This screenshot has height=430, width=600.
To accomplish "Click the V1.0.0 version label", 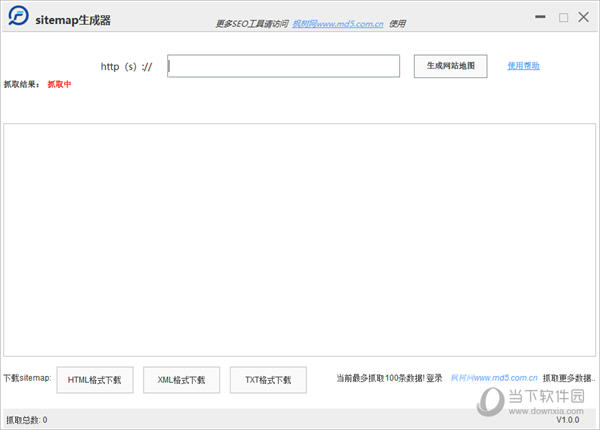I will [x=567, y=420].
